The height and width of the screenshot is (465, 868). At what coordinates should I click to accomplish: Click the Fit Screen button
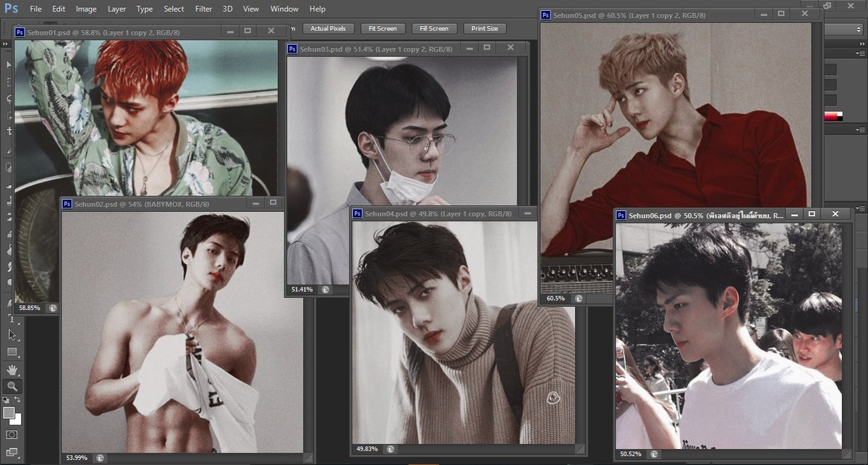[x=383, y=29]
